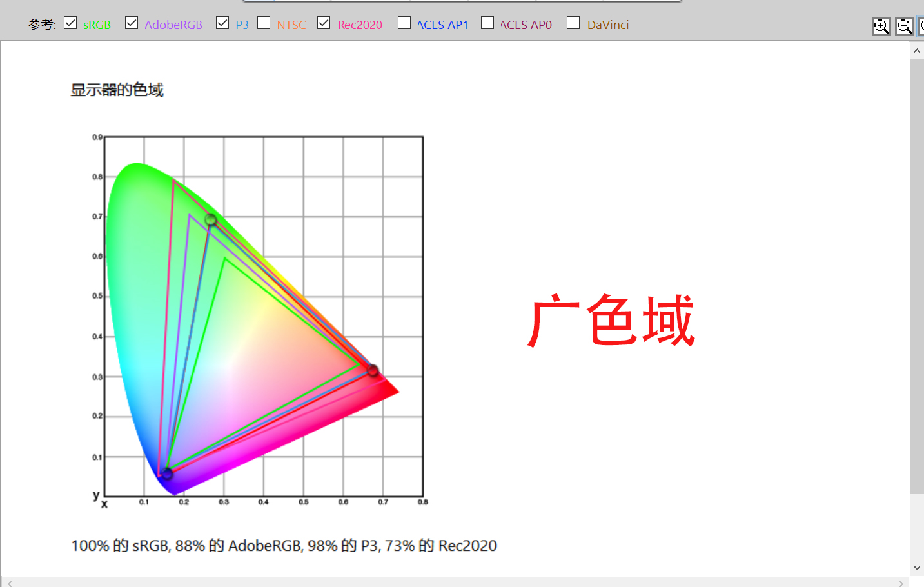Click the horizontal scrollbar left arrow
The image size is (924, 587).
[10, 582]
